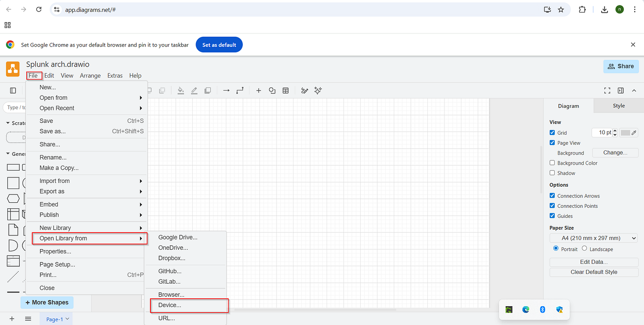The width and height of the screenshot is (644, 325).
Task: Click the Fullscreen icon at toolbar right
Action: click(x=607, y=91)
